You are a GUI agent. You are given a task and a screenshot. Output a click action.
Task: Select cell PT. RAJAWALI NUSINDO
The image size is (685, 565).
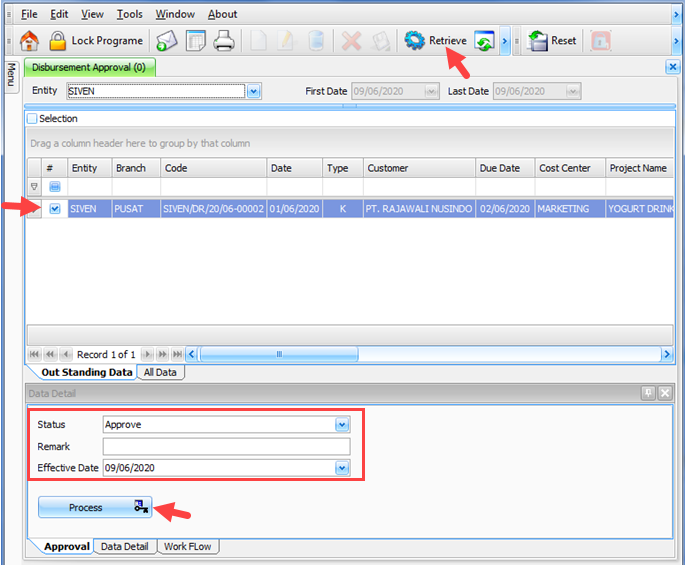pyautogui.click(x=419, y=209)
